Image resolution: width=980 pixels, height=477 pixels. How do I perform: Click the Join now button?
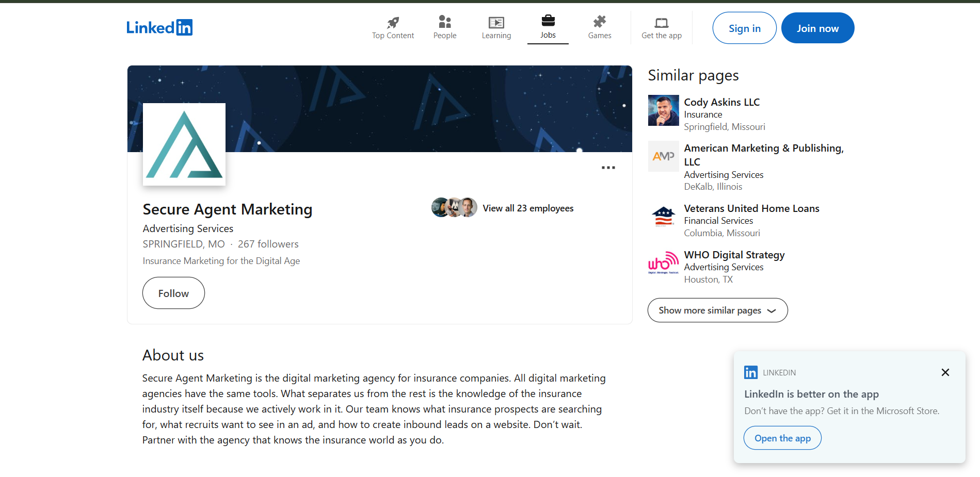[x=818, y=28]
